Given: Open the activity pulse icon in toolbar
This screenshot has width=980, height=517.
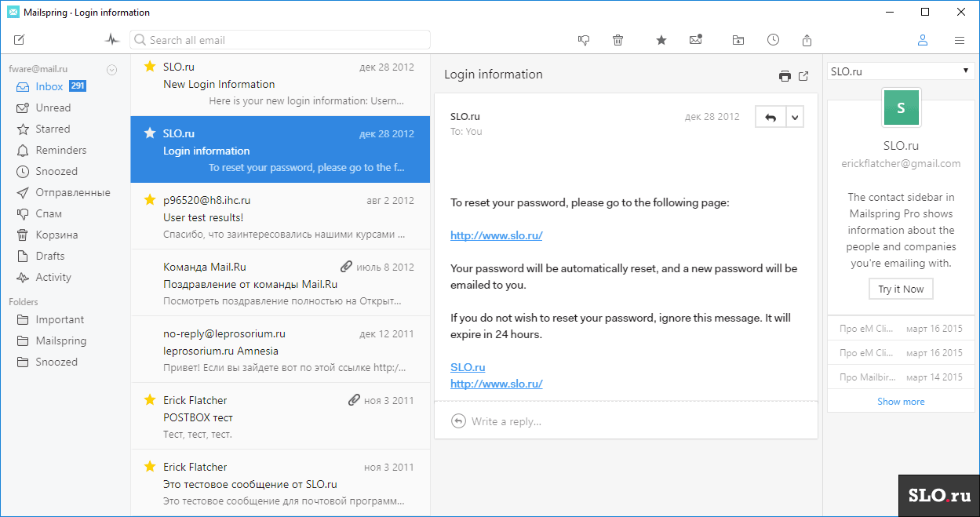Looking at the screenshot, I should 113,40.
